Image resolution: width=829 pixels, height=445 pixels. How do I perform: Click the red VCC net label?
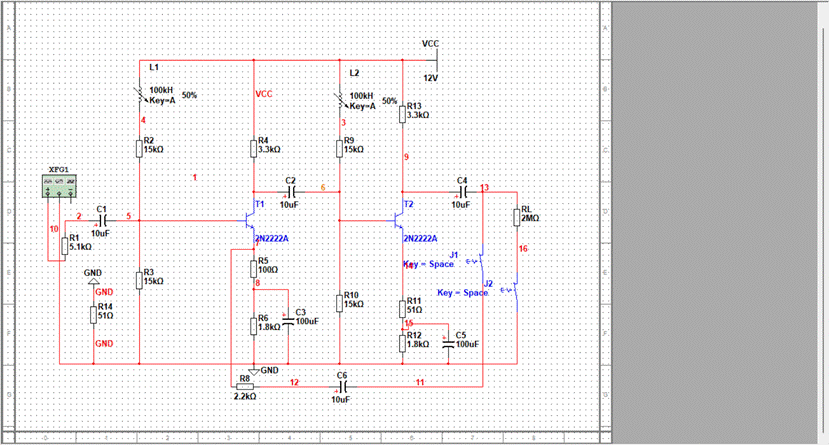pos(264,94)
